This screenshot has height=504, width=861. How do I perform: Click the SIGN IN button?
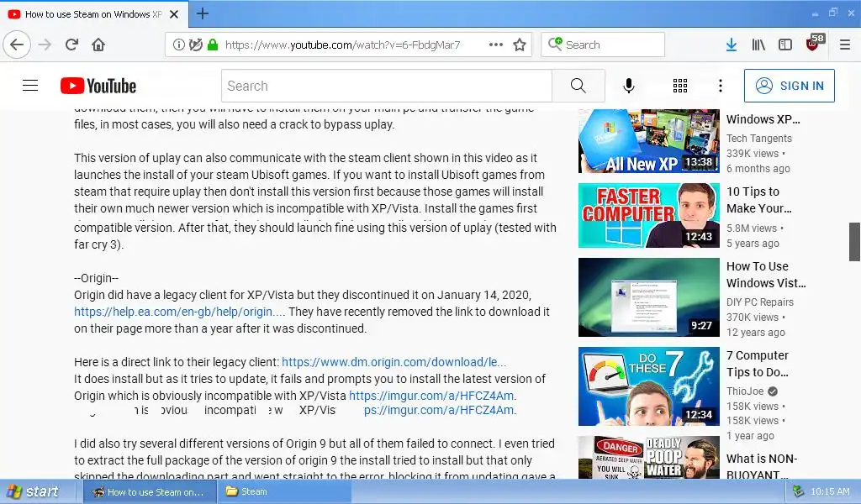click(789, 86)
